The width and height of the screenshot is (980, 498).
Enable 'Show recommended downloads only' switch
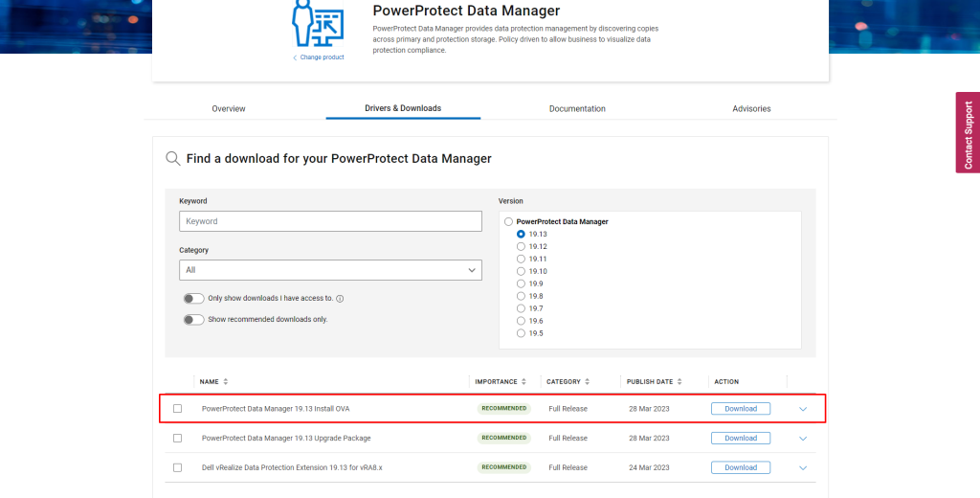tap(194, 320)
